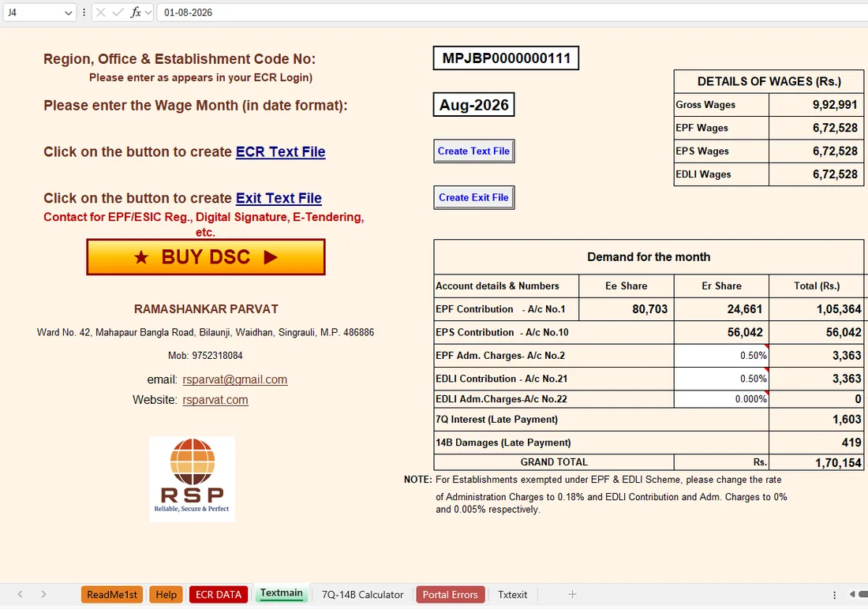Open the rsparvat@gmail.com email link
The height and width of the screenshot is (609, 868).
(x=234, y=379)
